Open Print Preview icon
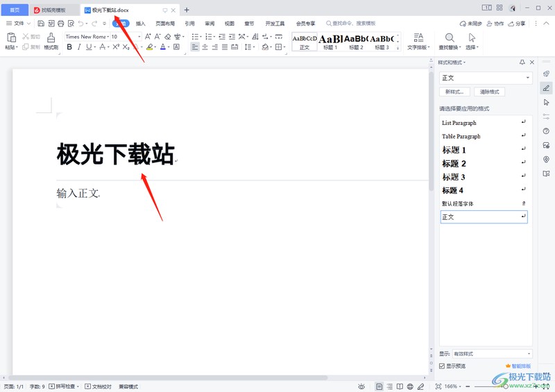Image resolution: width=555 pixels, height=392 pixels. tap(71, 24)
